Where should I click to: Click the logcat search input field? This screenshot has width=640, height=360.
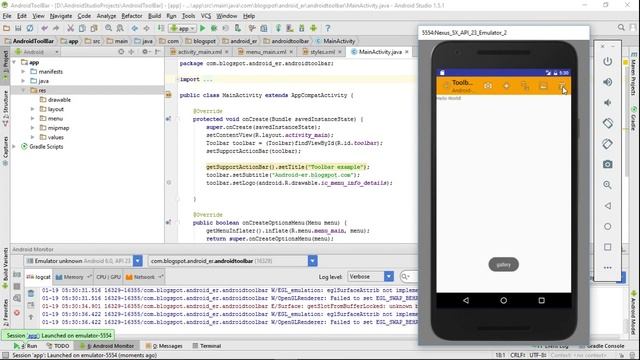[409, 277]
